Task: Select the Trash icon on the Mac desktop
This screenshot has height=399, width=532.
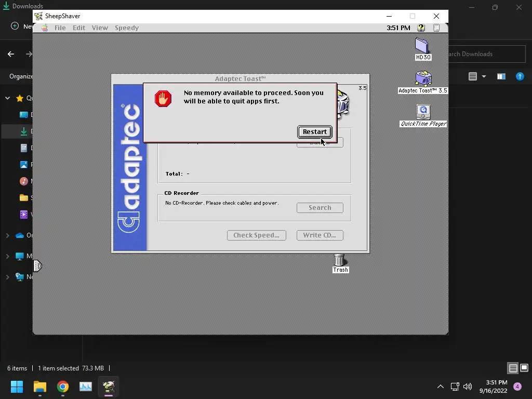Action: coord(340,263)
